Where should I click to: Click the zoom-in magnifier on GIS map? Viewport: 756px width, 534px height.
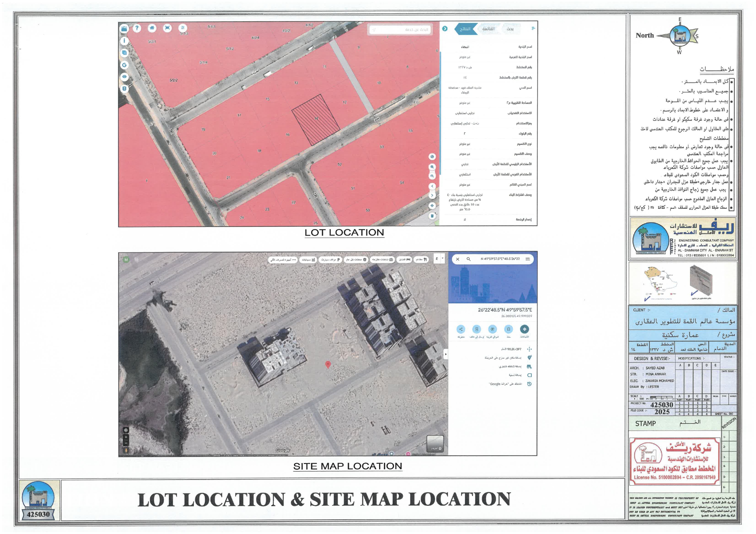432,167
